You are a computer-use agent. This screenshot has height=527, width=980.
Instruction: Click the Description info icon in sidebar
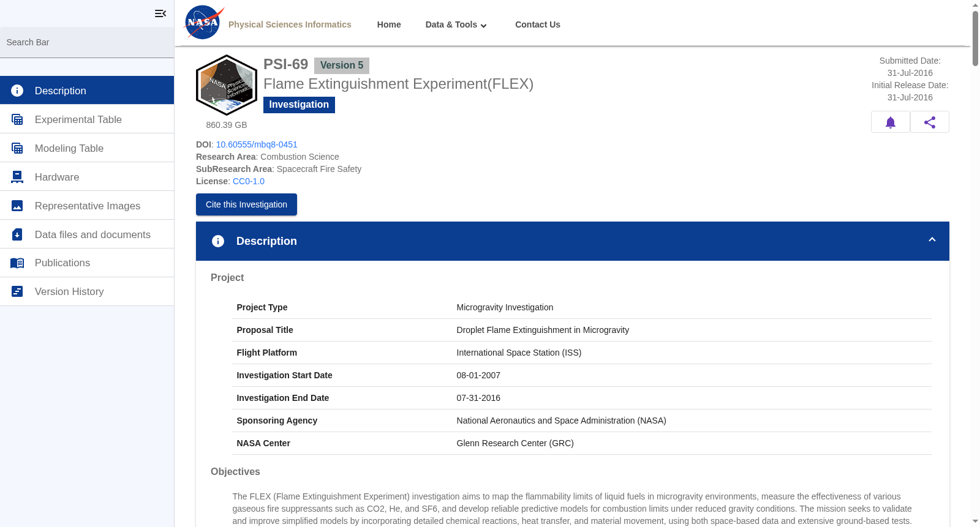click(17, 91)
